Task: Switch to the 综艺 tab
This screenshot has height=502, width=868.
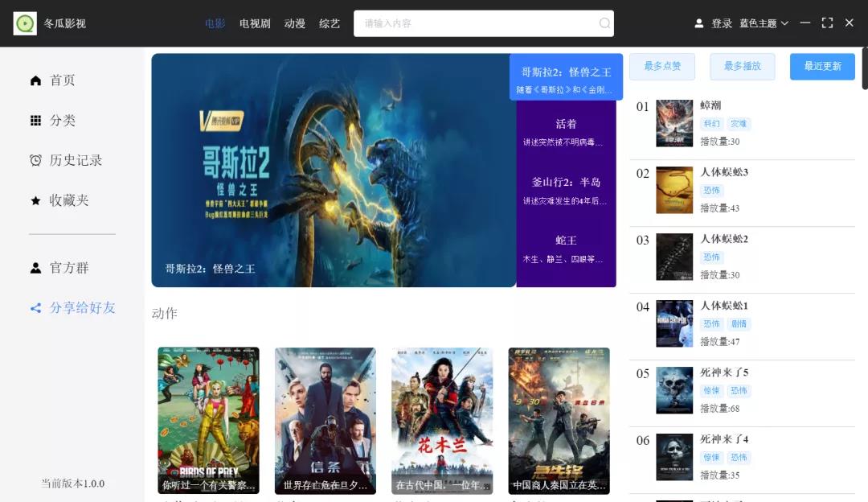Action: click(x=330, y=23)
